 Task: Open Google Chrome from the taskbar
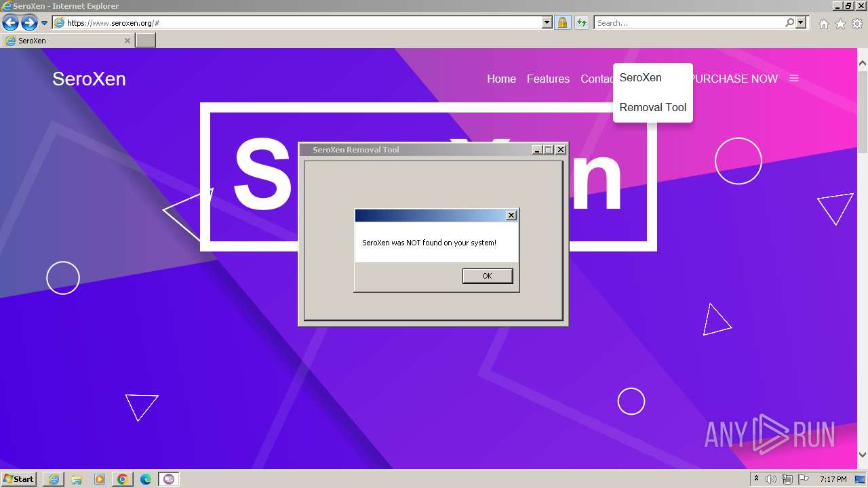pyautogui.click(x=123, y=479)
